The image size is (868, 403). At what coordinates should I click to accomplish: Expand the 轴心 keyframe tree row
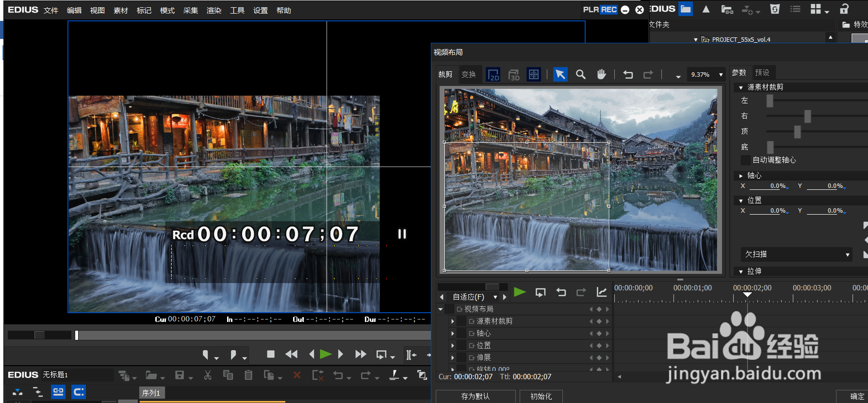click(x=453, y=334)
